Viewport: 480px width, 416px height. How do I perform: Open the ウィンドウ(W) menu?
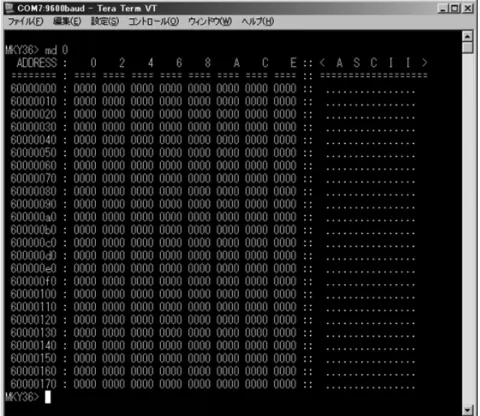click(x=210, y=22)
